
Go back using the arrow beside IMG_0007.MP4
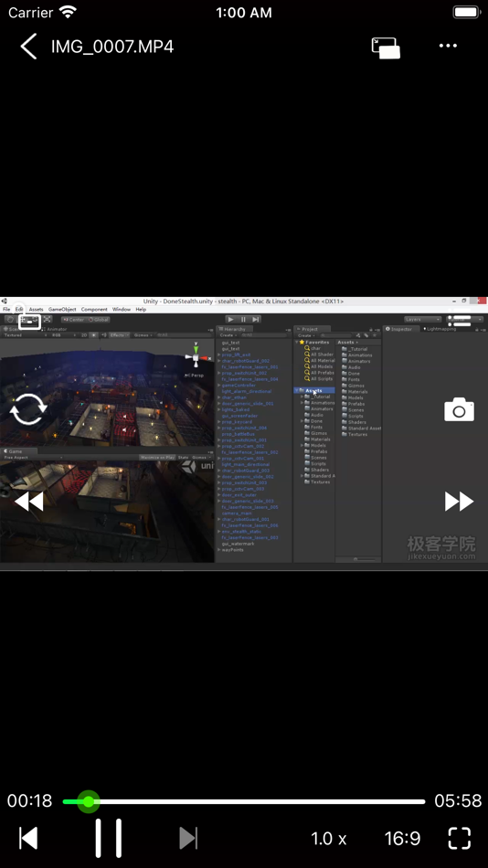pos(29,46)
